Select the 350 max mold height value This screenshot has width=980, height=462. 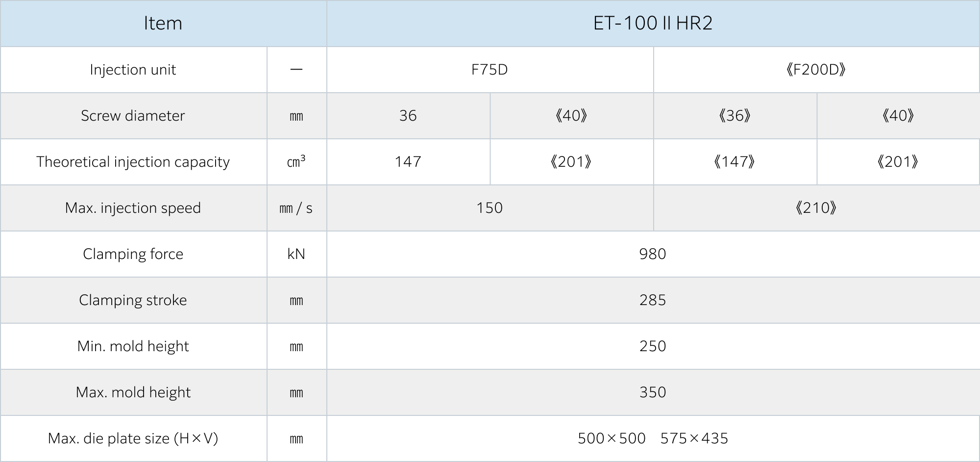tap(653, 392)
